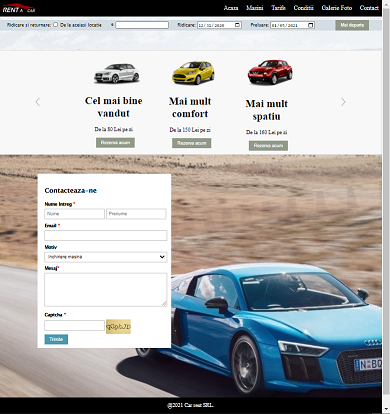Open the Masini menu item
Screen dimensions: 390x414
255,8
